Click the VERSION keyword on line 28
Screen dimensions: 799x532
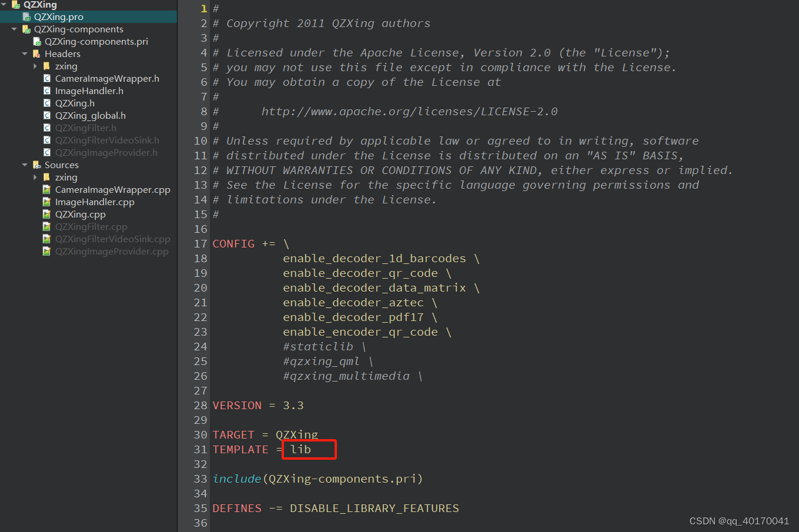coord(237,405)
